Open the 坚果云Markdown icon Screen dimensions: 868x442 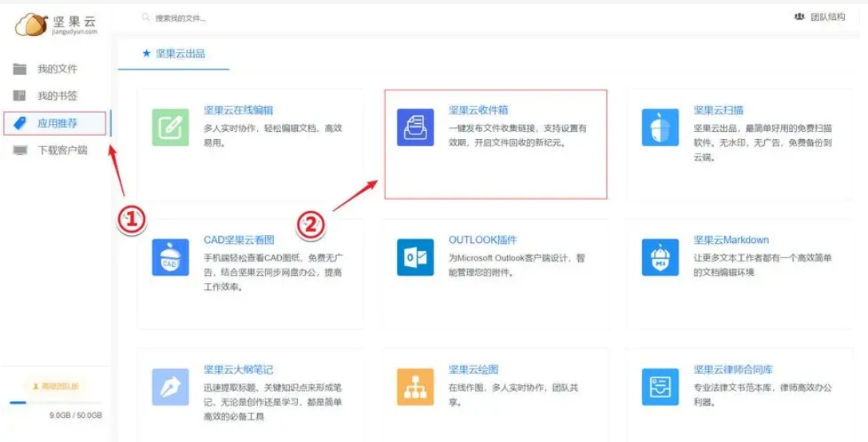(x=660, y=257)
